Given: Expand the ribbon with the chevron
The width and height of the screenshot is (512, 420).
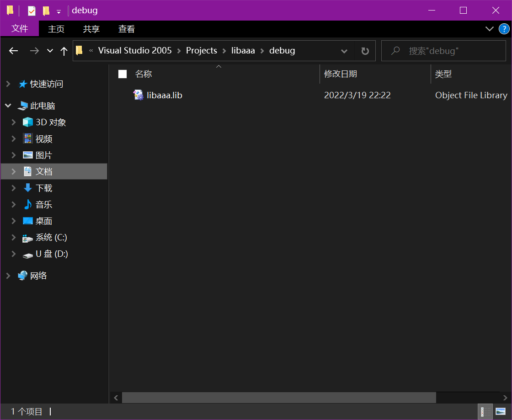Looking at the screenshot, I should click(489, 29).
